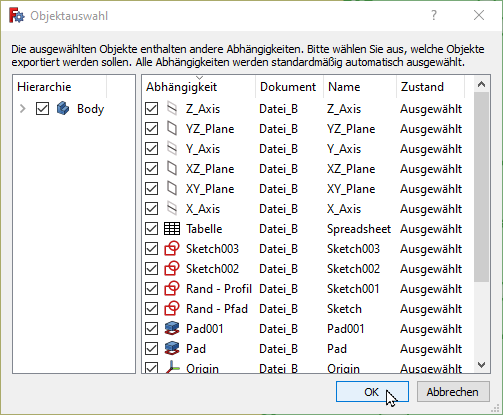Toggle the Pad001 checkbox
This screenshot has width=503, height=415.
(x=151, y=329)
